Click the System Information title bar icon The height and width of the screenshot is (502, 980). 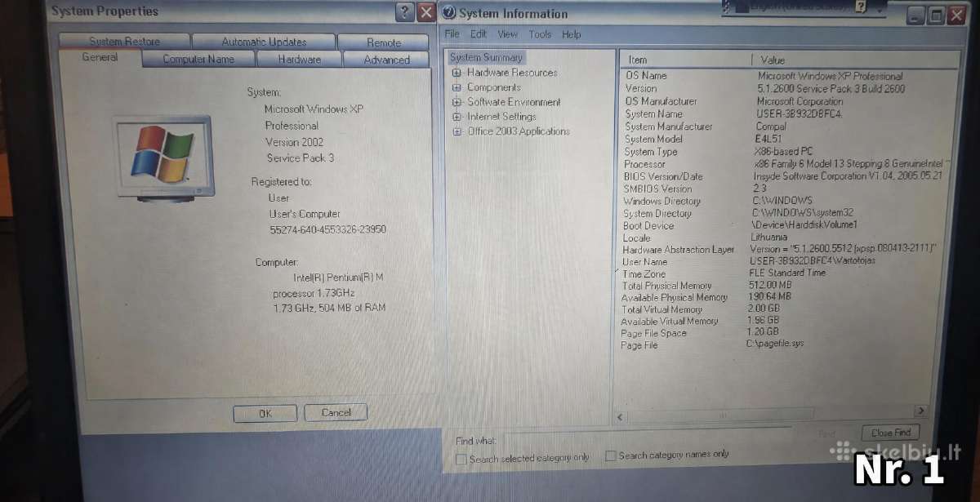(448, 13)
